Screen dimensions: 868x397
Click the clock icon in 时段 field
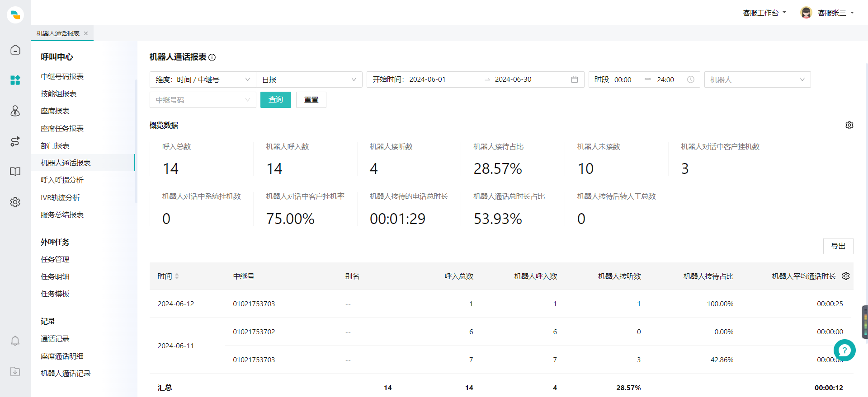pyautogui.click(x=691, y=79)
